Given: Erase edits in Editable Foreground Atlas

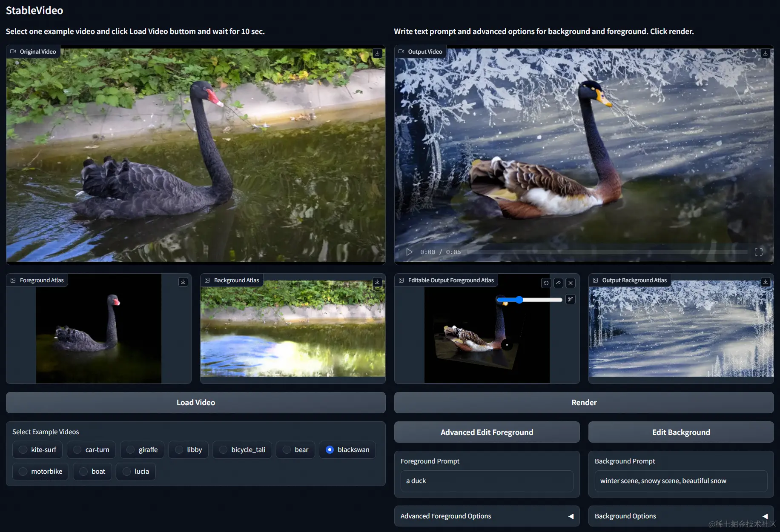Looking at the screenshot, I should (x=559, y=283).
